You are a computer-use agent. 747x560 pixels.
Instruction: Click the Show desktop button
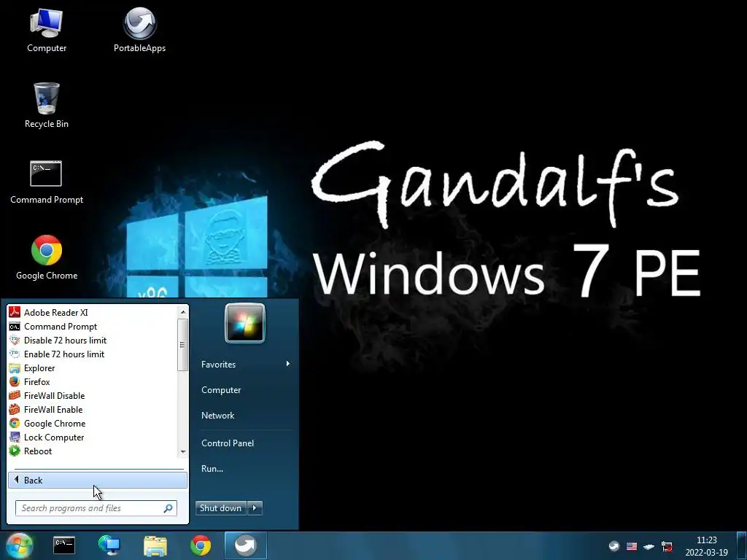[x=742, y=545]
